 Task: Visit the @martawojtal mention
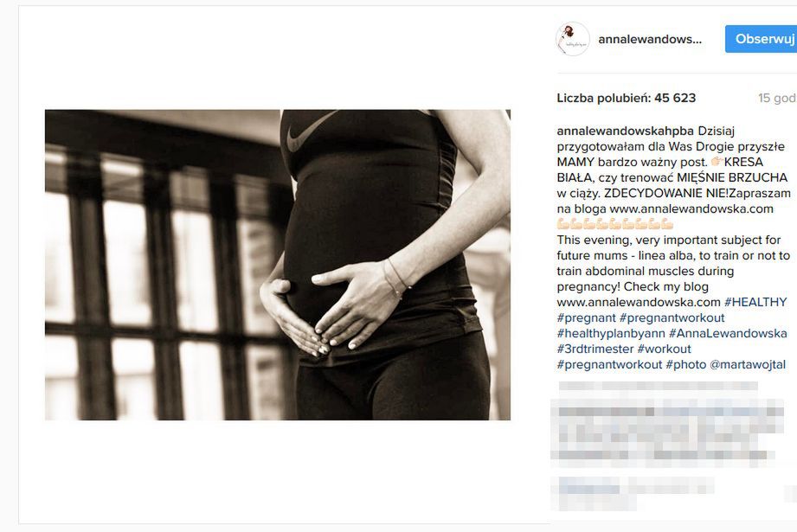point(748,365)
